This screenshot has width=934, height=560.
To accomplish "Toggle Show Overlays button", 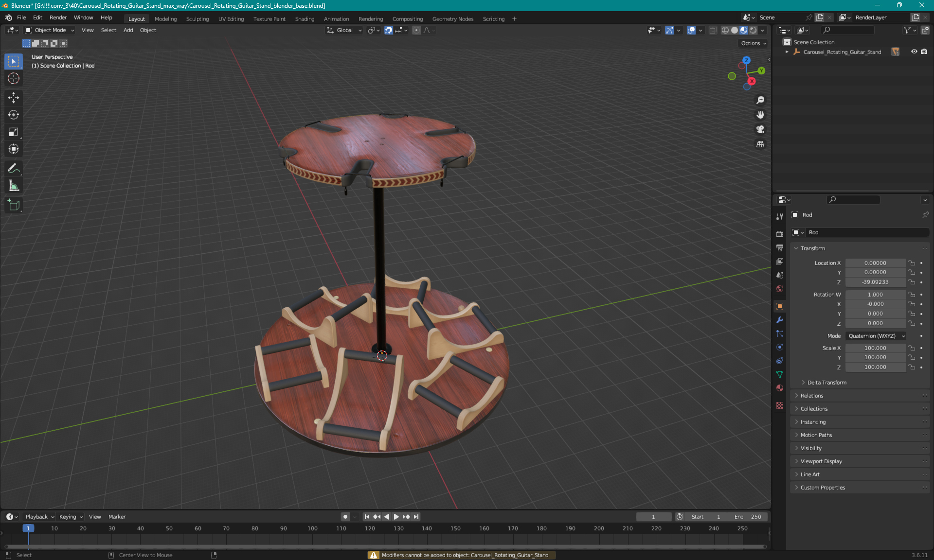I will pos(691,30).
